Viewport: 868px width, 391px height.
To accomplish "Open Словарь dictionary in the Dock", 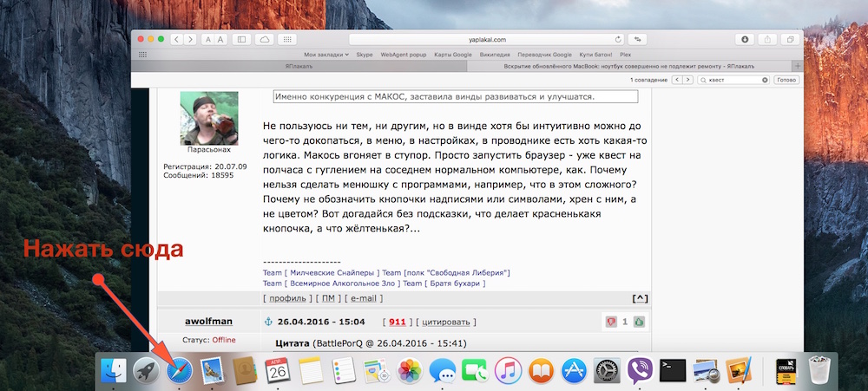I will [x=786, y=370].
